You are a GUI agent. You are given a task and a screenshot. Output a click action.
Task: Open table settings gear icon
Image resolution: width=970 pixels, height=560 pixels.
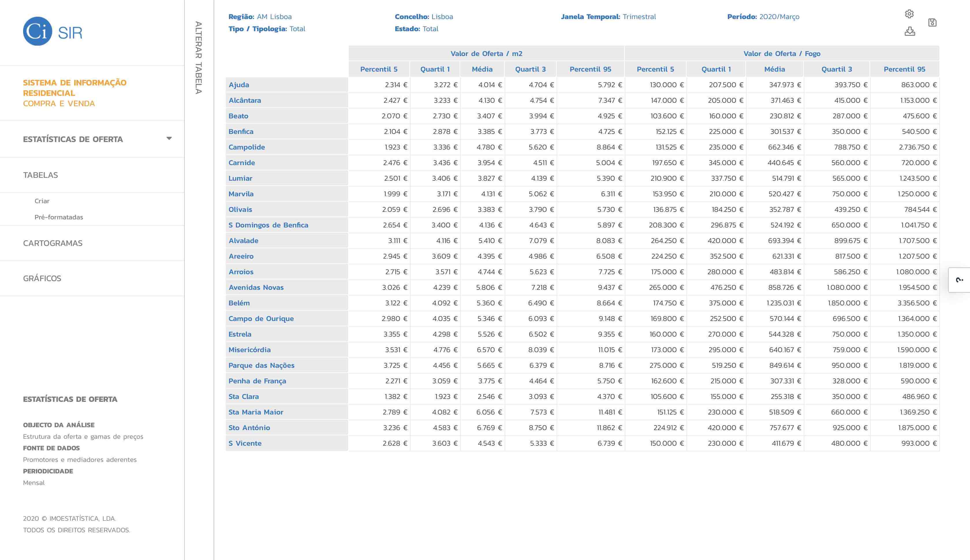coord(909,14)
